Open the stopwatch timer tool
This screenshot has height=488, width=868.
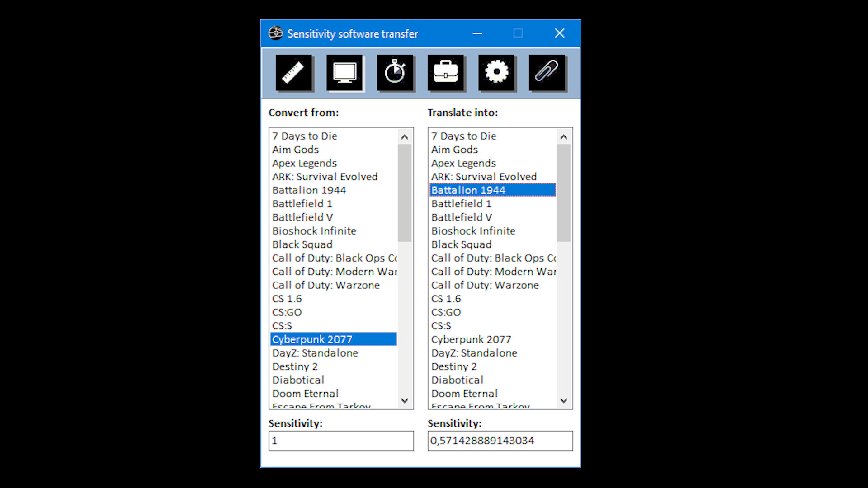click(x=396, y=72)
